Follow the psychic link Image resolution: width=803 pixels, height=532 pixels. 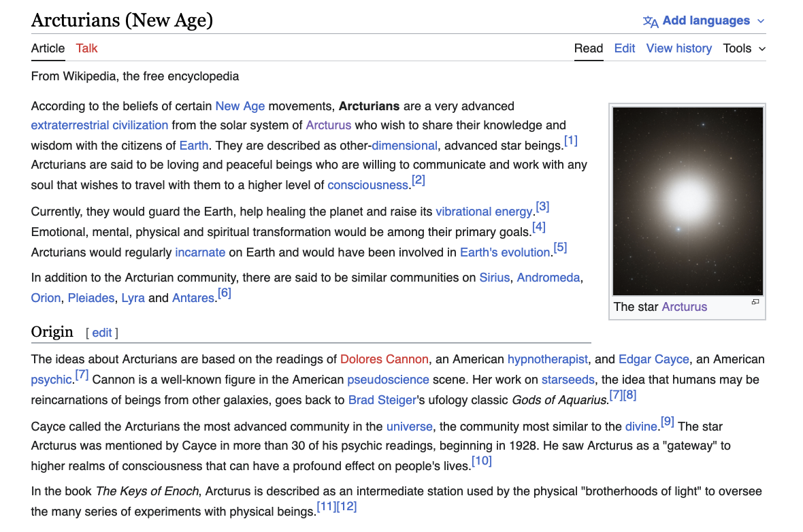tap(51, 380)
